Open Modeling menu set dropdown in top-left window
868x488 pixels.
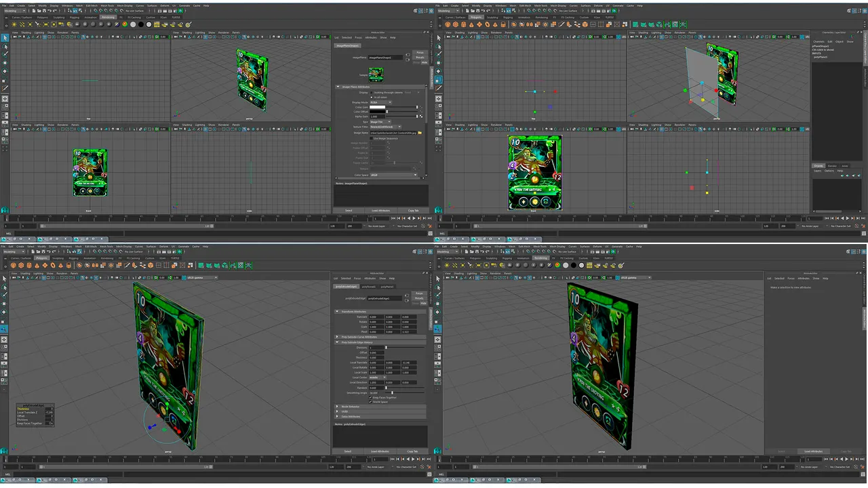[14, 11]
